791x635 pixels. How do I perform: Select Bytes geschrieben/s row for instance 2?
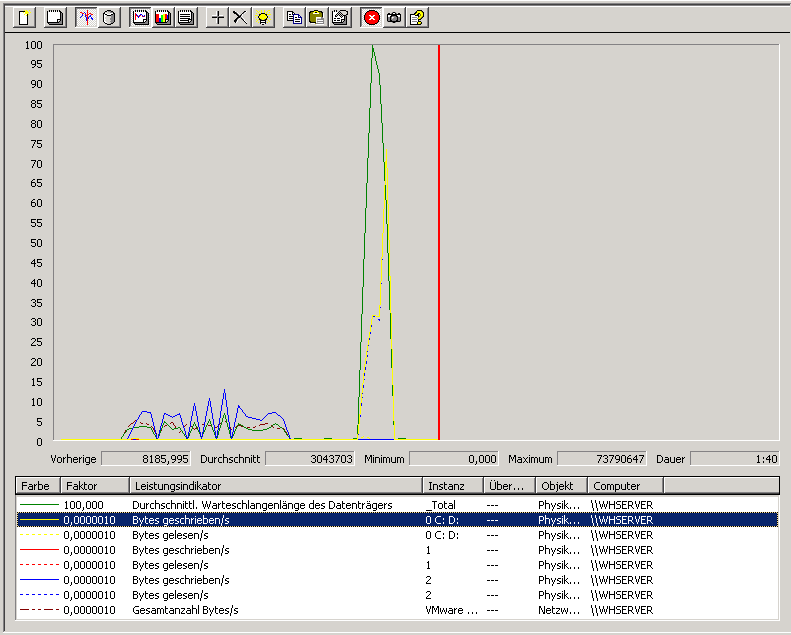398,580
